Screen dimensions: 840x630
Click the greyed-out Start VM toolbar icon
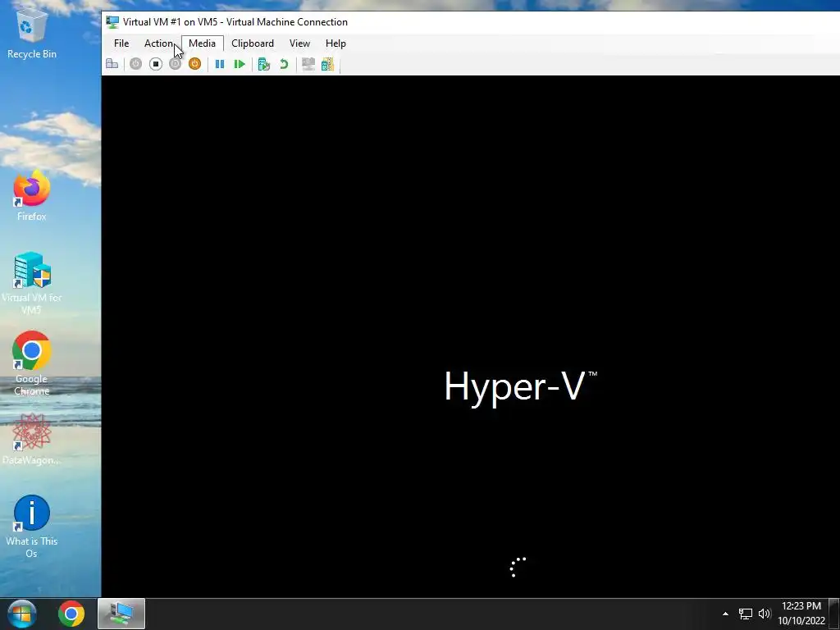pyautogui.click(x=135, y=64)
